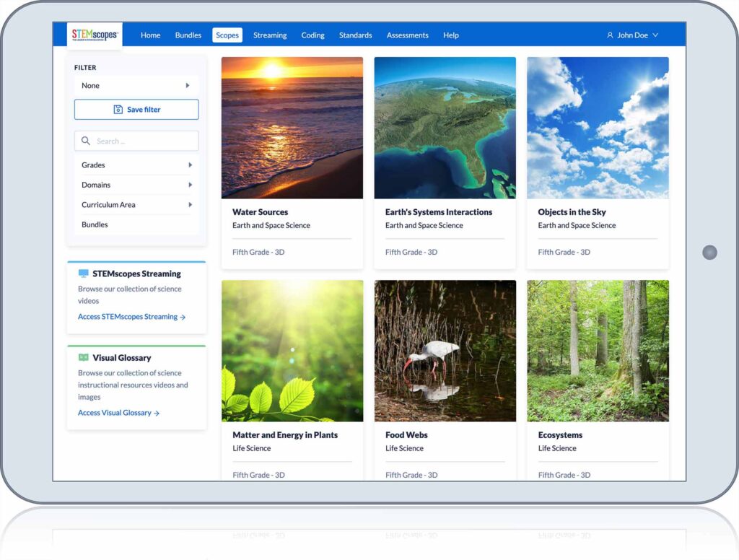Click the user profile icon beside John Doe
The width and height of the screenshot is (739, 560).
click(x=610, y=35)
